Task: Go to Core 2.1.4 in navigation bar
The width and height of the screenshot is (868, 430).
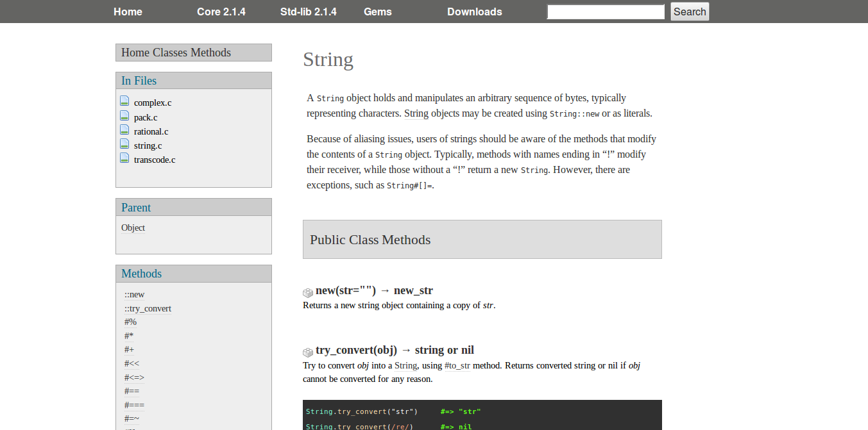Action: click(221, 12)
